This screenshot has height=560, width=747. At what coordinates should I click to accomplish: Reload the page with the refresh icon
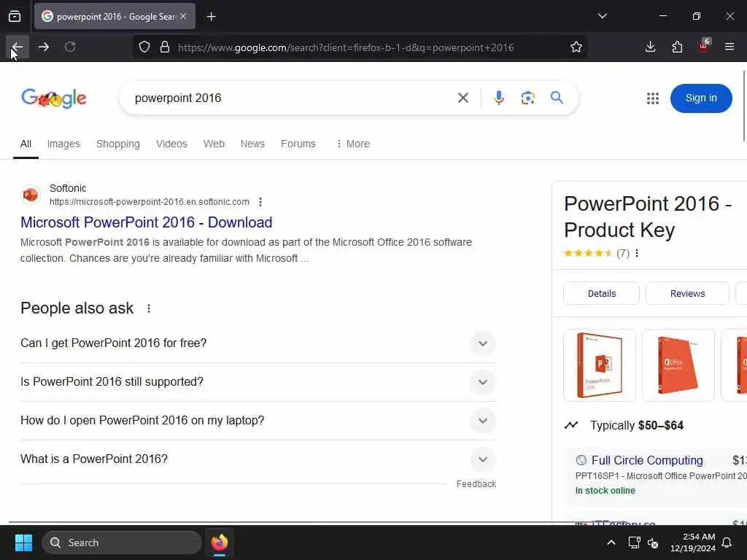[70, 47]
